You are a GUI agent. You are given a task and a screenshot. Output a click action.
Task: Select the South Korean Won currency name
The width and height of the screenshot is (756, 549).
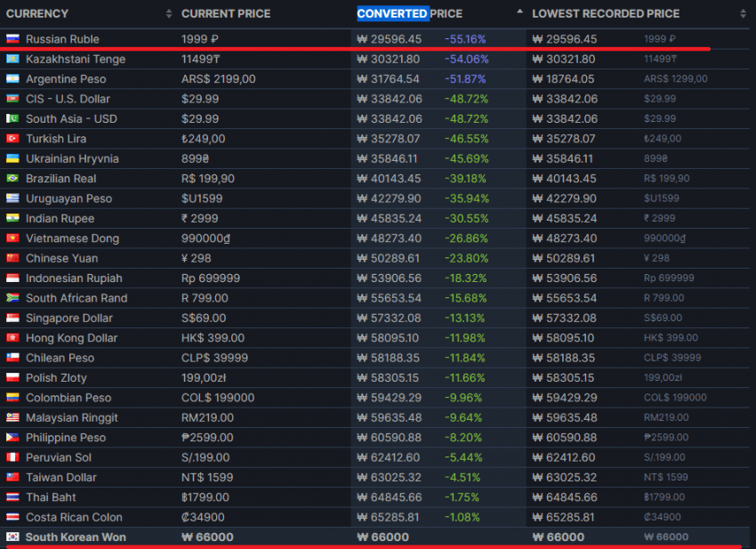[x=76, y=537]
